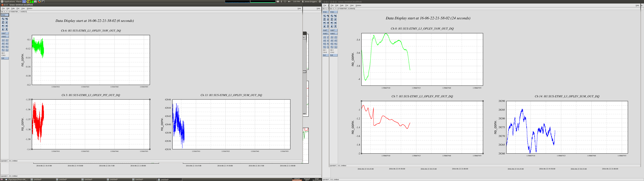The height and width of the screenshot is (181, 644).
Task: Open the volume indicator in the system tray
Action: click(x=289, y=2)
